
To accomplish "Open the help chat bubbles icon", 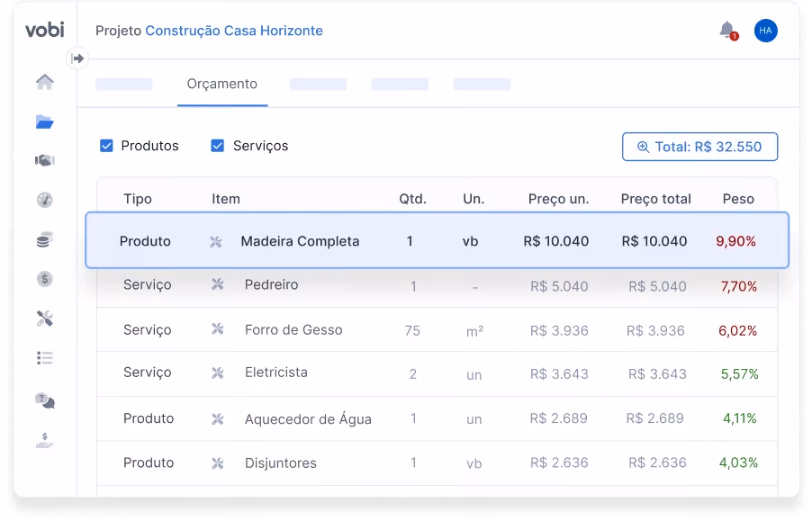I will 45,400.
